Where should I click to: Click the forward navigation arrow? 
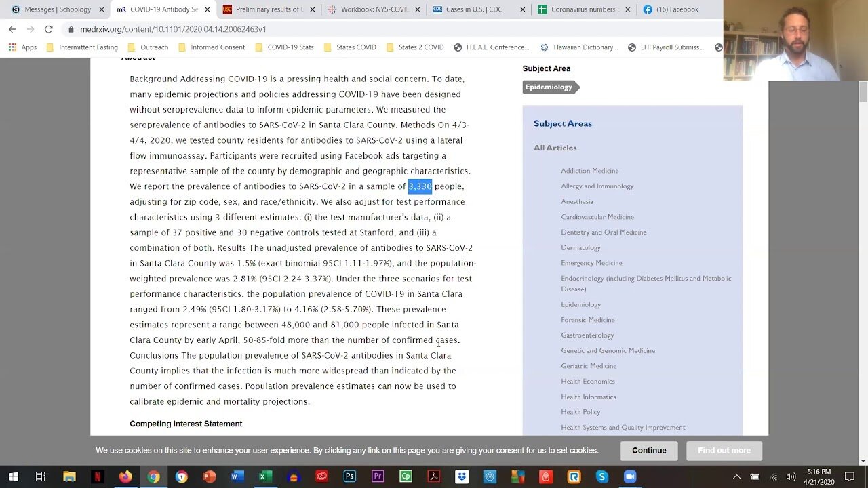pyautogui.click(x=31, y=29)
